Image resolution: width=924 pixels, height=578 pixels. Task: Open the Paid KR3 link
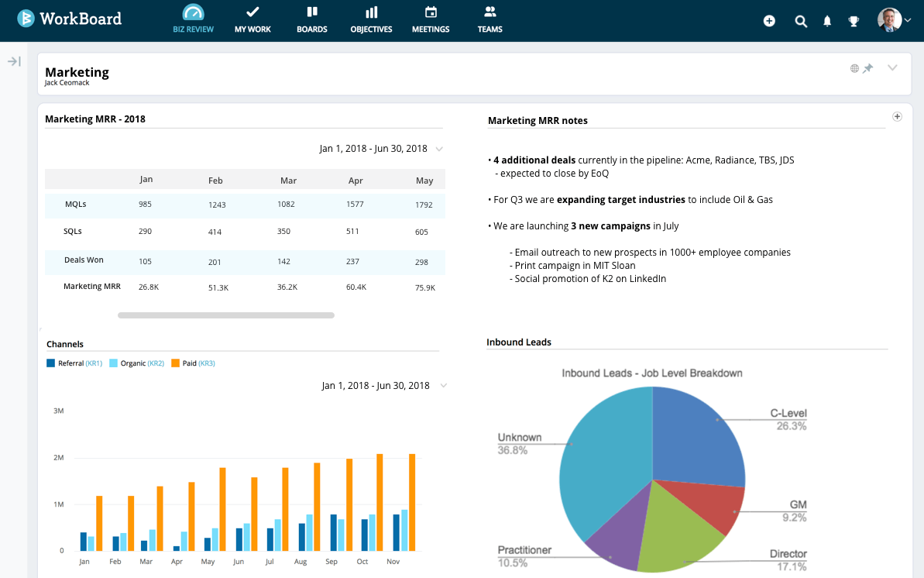[x=207, y=363]
